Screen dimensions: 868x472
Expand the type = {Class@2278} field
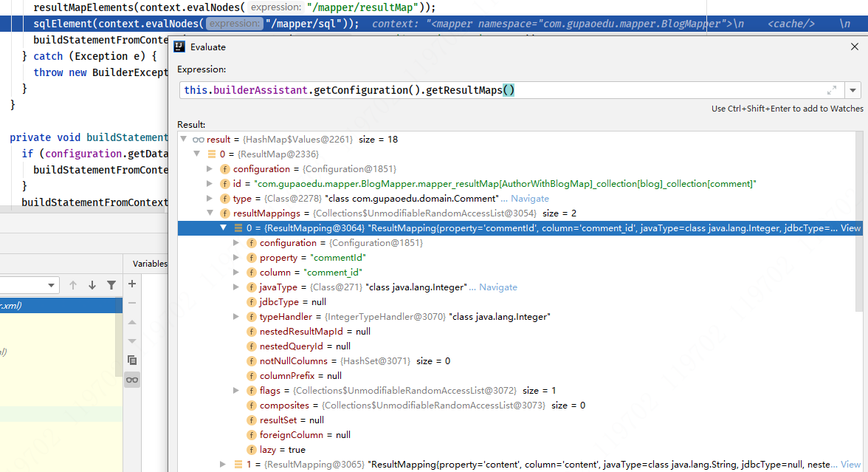coord(210,198)
